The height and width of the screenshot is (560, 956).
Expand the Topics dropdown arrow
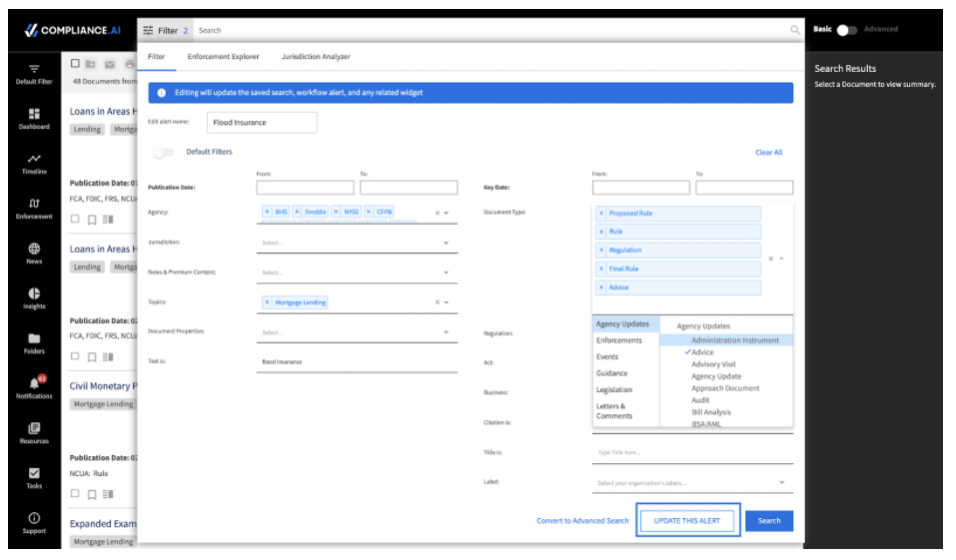click(447, 302)
